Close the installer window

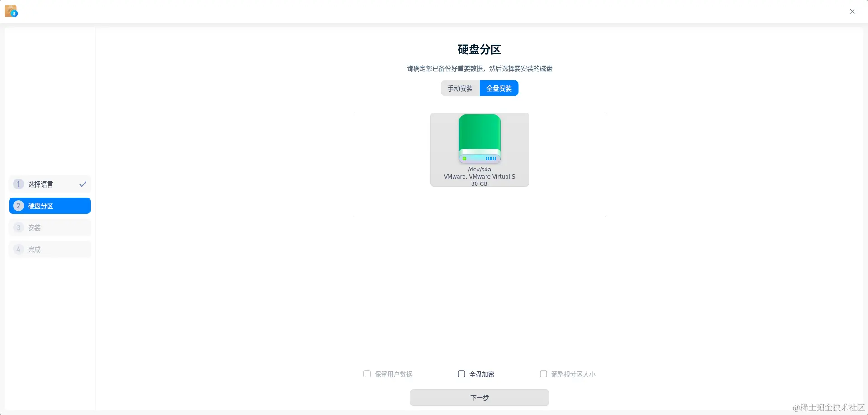tap(852, 11)
